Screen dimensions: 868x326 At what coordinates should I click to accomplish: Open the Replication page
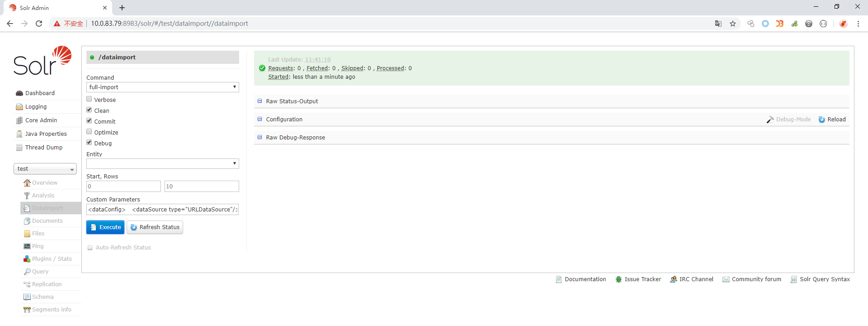(x=47, y=284)
